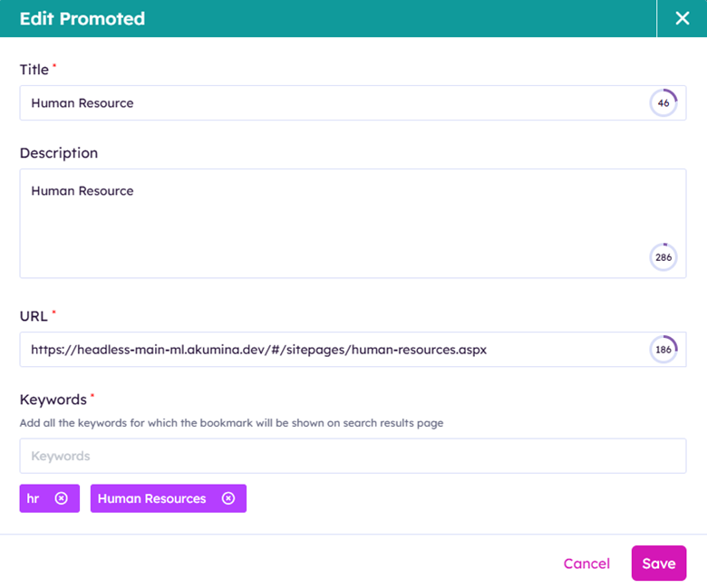Click the URL field label
This screenshot has height=588, width=707.
pyautogui.click(x=34, y=316)
